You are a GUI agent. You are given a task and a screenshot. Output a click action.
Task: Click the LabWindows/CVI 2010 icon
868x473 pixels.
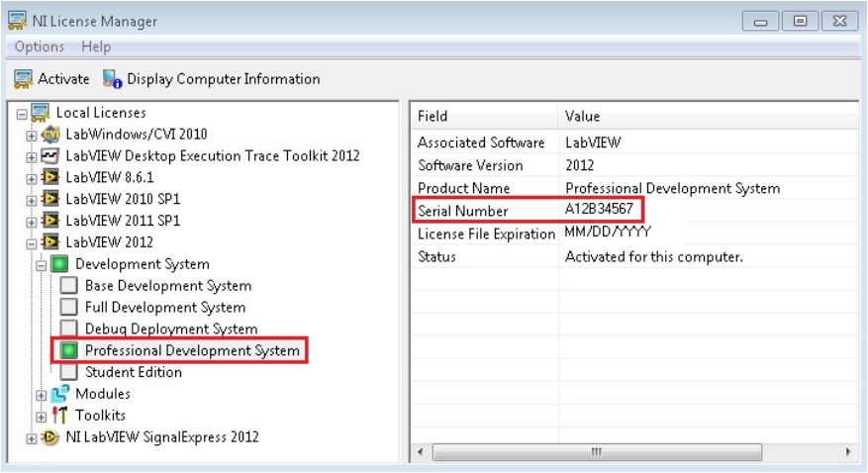[x=50, y=135]
